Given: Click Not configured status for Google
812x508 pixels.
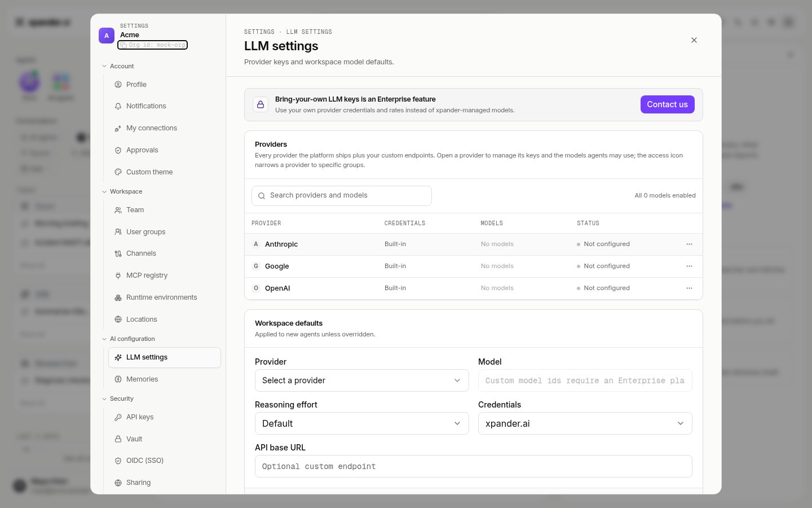Looking at the screenshot, I should 603,266.
